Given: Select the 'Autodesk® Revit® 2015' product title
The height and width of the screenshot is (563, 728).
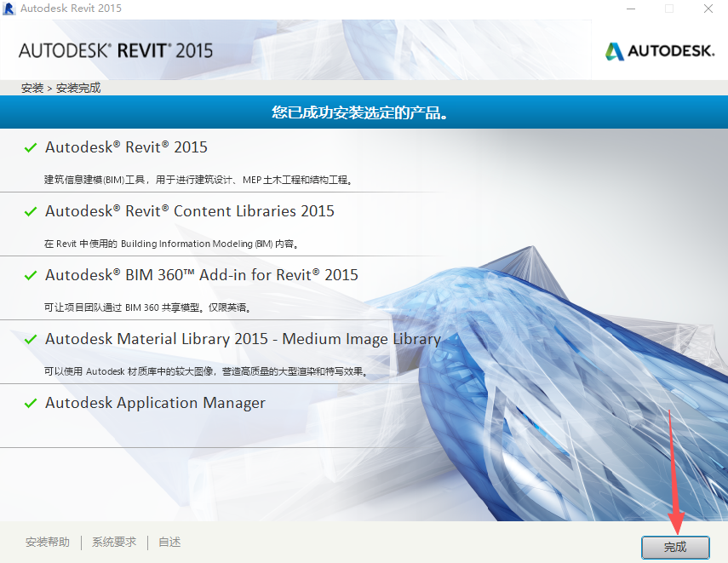Looking at the screenshot, I should [x=126, y=147].
